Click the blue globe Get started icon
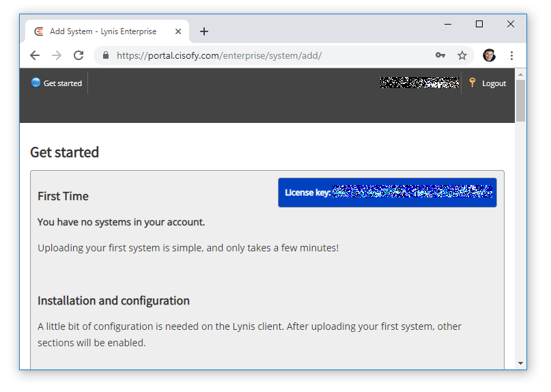 tap(36, 83)
